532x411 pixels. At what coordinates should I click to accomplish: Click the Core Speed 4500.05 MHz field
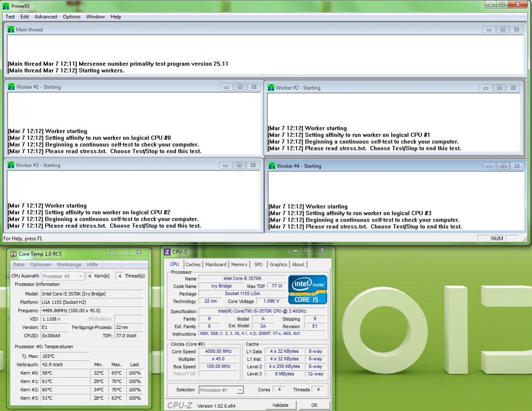point(218,352)
